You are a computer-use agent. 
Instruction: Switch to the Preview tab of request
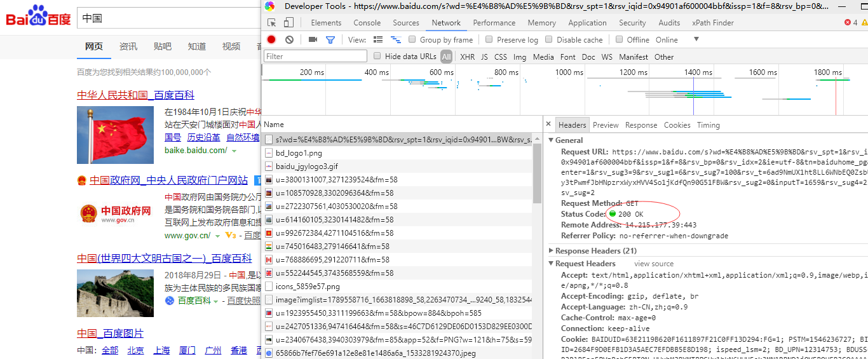tap(606, 125)
